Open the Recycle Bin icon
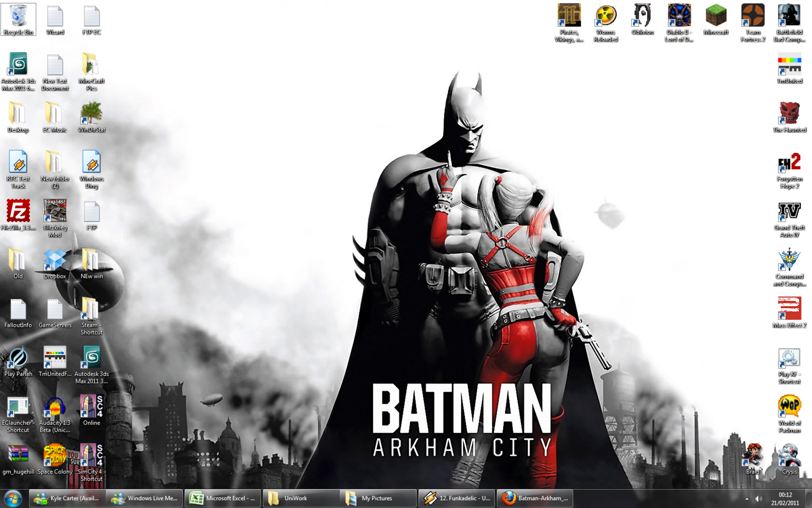 click(18, 19)
